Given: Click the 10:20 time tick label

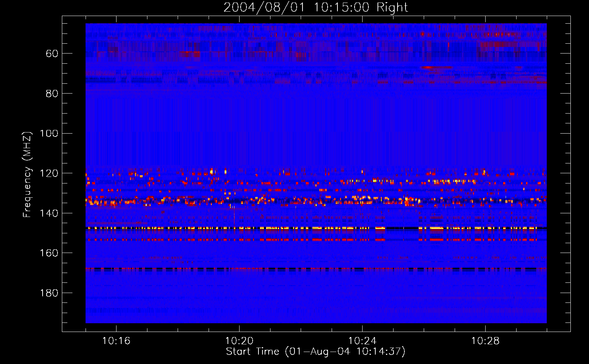Looking at the screenshot, I should pyautogui.click(x=239, y=341).
